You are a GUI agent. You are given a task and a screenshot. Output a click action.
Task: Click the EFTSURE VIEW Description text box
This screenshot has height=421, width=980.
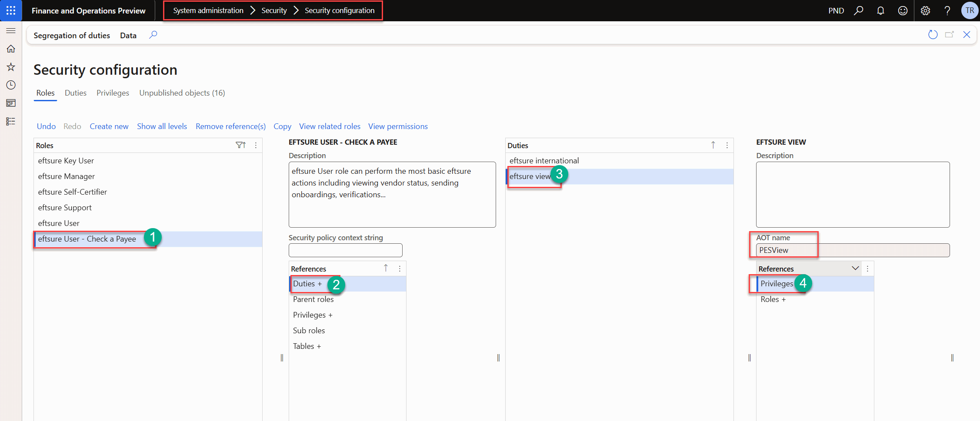[x=853, y=195]
